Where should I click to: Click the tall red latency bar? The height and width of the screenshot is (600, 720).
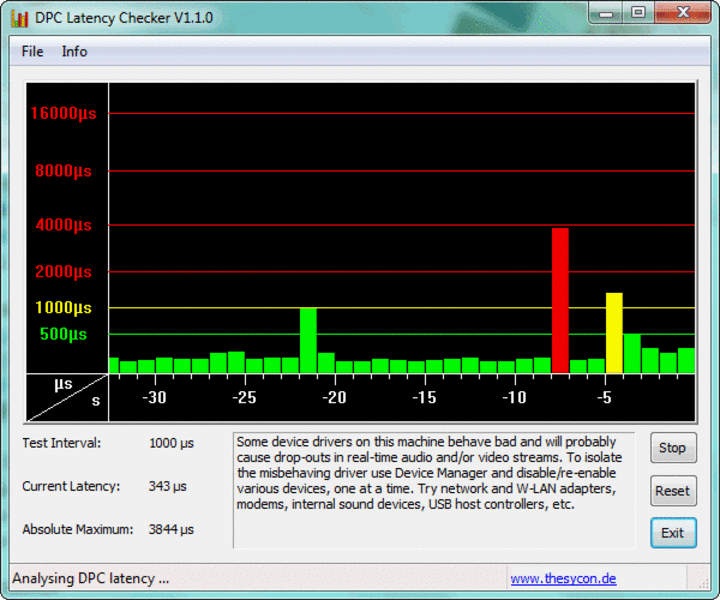560,300
